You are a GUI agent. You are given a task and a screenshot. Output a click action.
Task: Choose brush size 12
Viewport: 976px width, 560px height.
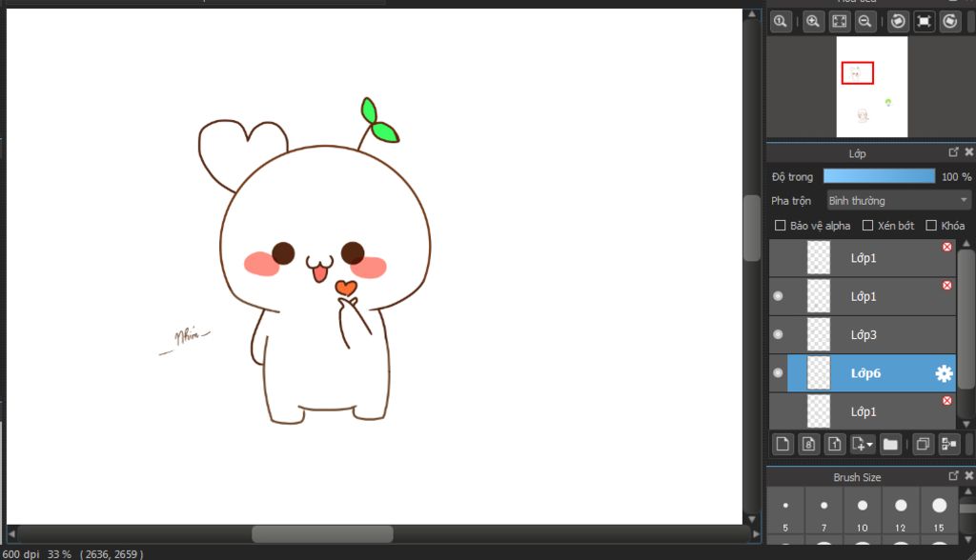901,512
